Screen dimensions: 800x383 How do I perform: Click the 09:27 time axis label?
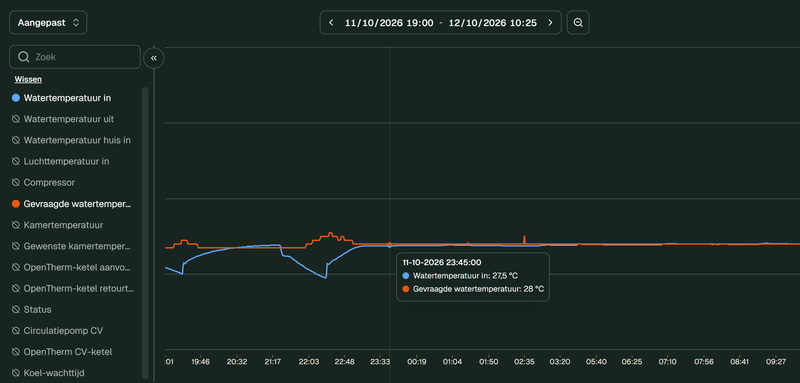[776, 362]
